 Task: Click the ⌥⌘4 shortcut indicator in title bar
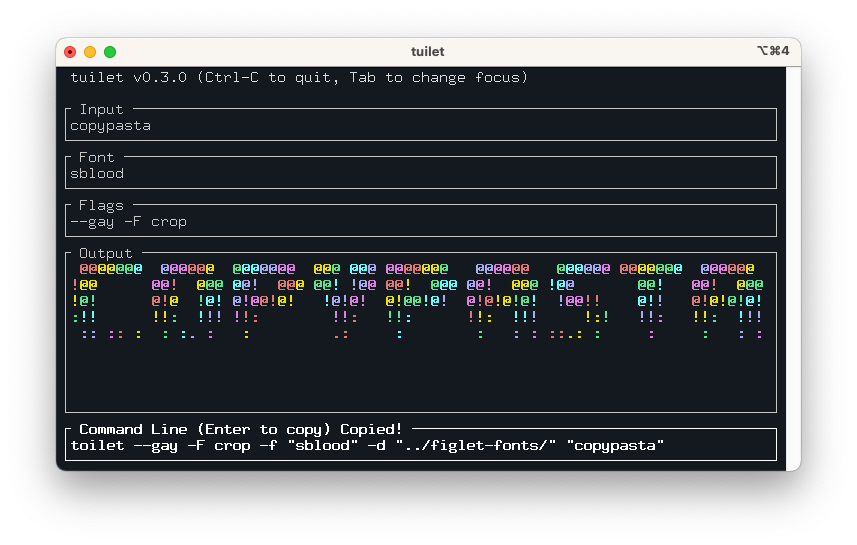pos(773,51)
